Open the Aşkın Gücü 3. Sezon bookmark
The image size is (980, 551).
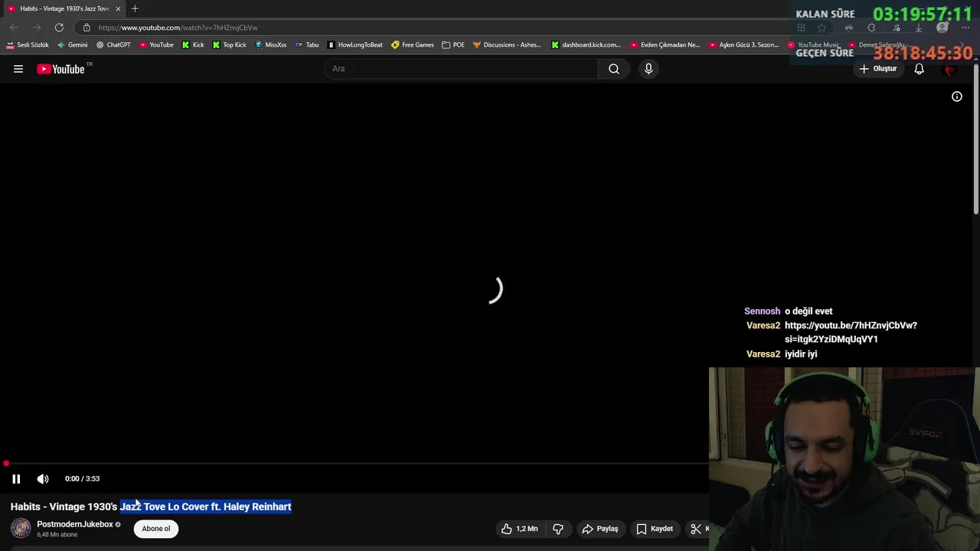(743, 45)
